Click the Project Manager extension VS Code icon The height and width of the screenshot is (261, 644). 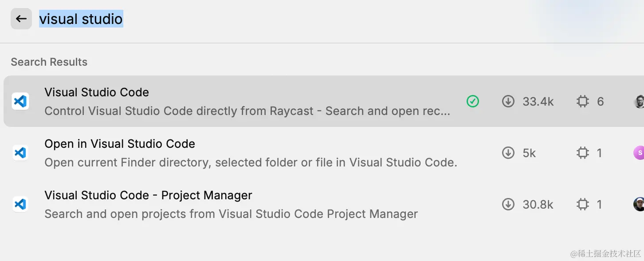(20, 204)
